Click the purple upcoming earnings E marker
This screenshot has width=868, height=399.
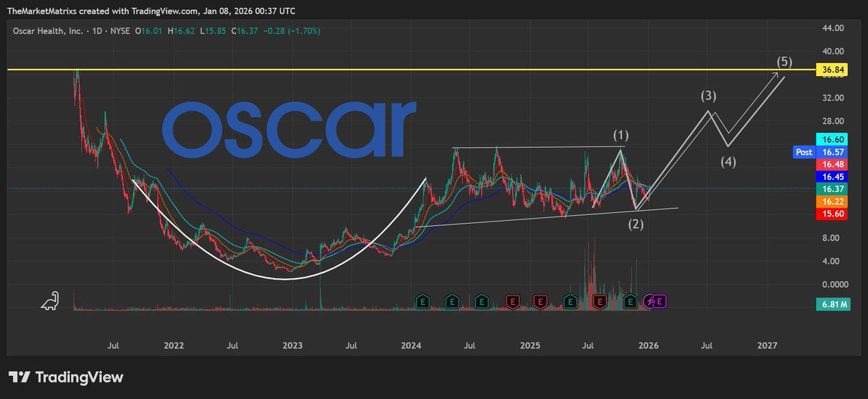(x=660, y=301)
